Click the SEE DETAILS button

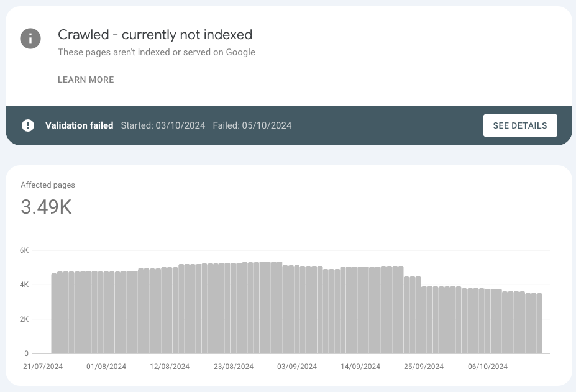[520, 125]
